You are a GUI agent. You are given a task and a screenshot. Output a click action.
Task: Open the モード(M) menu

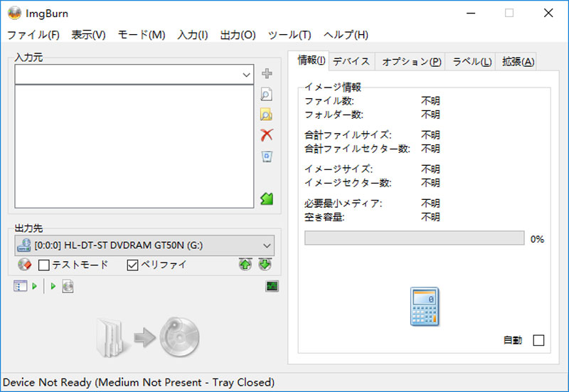(142, 35)
